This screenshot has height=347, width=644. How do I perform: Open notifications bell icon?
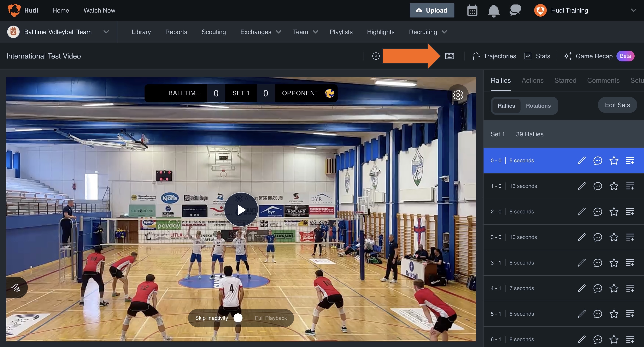tap(493, 11)
